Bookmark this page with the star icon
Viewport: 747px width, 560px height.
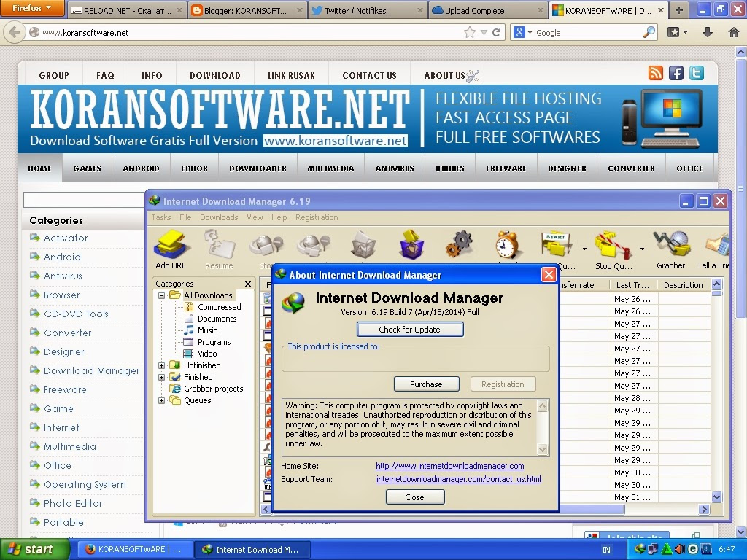(470, 32)
